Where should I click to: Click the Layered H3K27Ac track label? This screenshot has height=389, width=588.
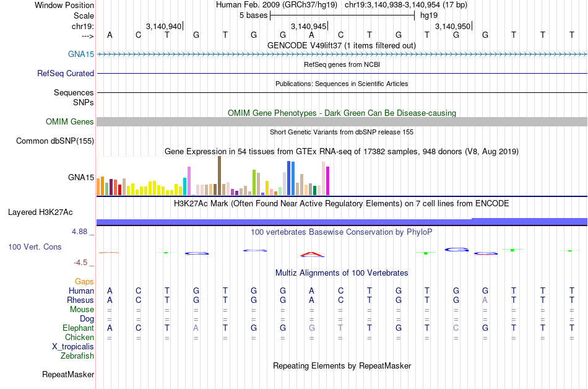point(40,212)
